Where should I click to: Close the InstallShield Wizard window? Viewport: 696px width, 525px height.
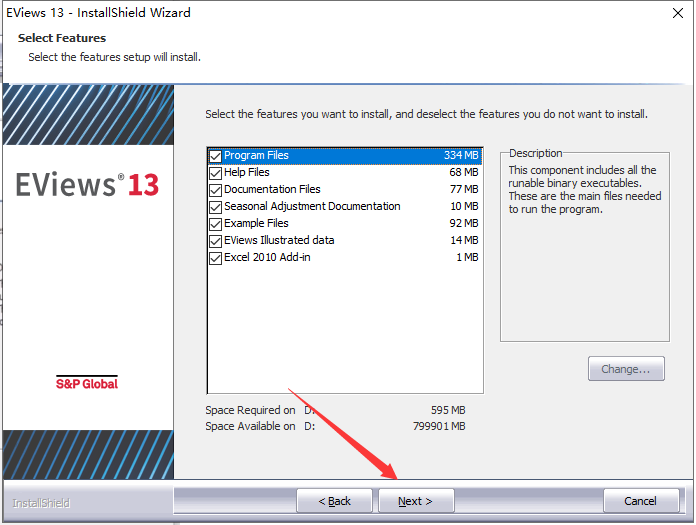click(x=678, y=13)
